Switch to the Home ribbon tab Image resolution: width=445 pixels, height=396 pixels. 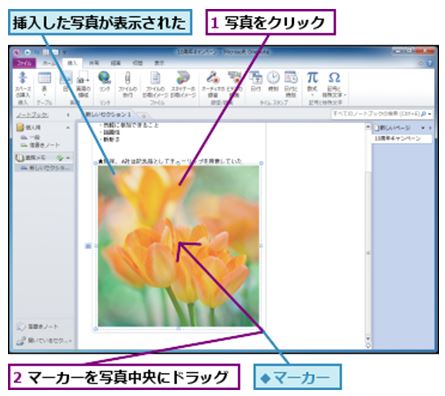point(49,63)
